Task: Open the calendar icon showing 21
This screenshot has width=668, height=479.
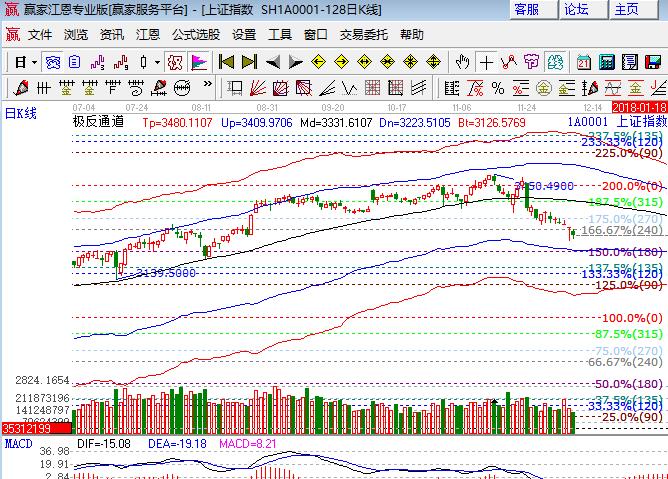Action: click(583, 62)
